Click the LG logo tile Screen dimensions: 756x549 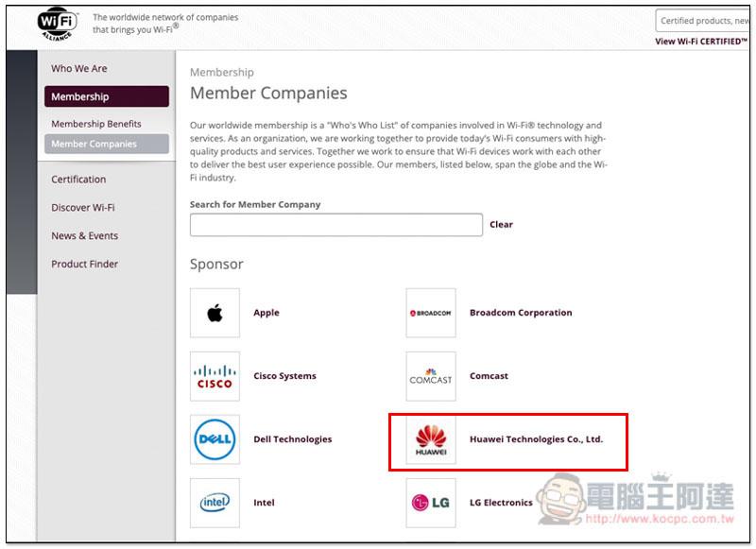click(x=431, y=503)
